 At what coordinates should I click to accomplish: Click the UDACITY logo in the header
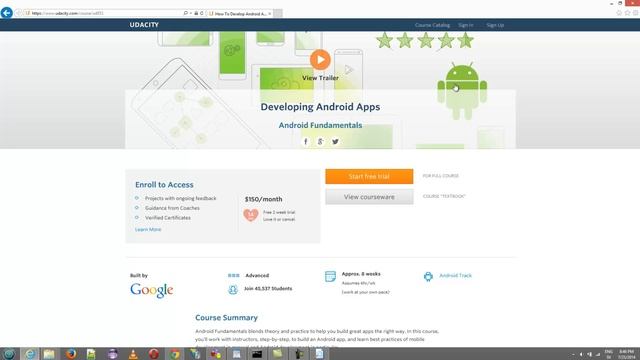pos(144,25)
